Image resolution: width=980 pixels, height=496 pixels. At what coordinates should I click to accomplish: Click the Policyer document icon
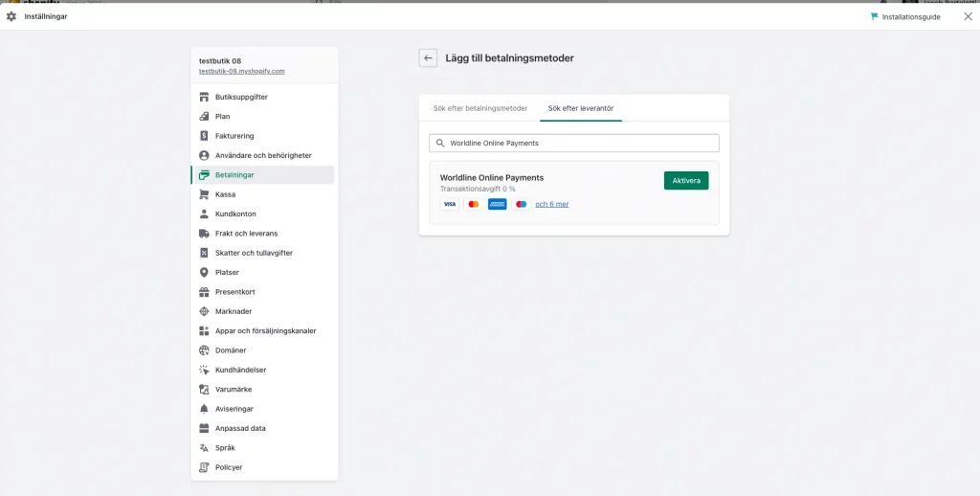[x=204, y=467]
